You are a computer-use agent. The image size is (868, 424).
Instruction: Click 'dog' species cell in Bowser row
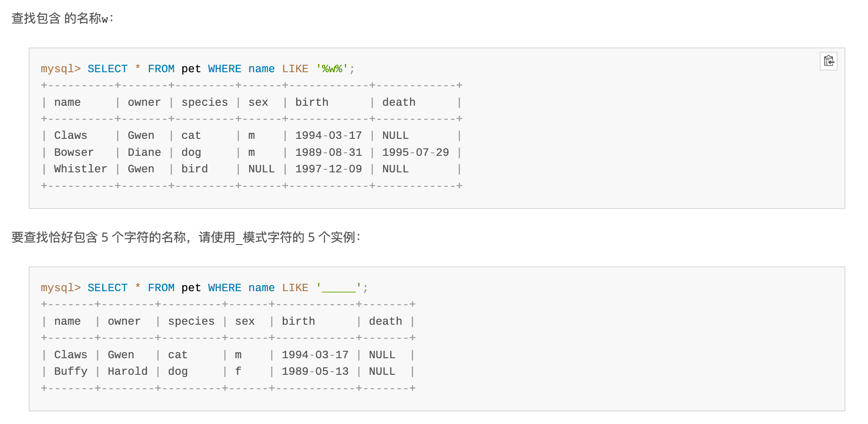(191, 152)
